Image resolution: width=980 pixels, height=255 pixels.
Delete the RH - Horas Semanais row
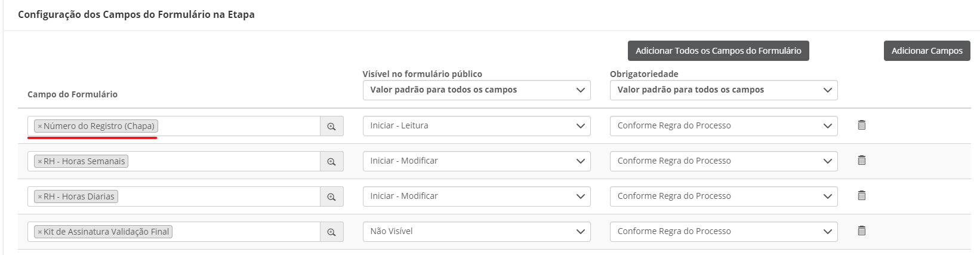pyautogui.click(x=861, y=160)
